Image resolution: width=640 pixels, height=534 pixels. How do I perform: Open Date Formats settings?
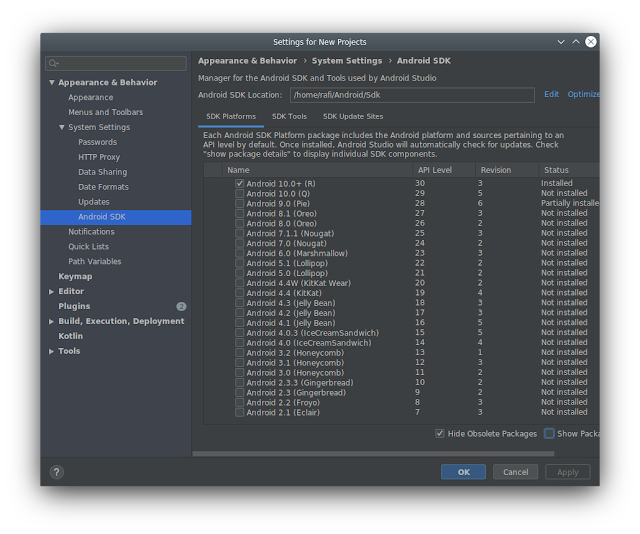click(104, 187)
